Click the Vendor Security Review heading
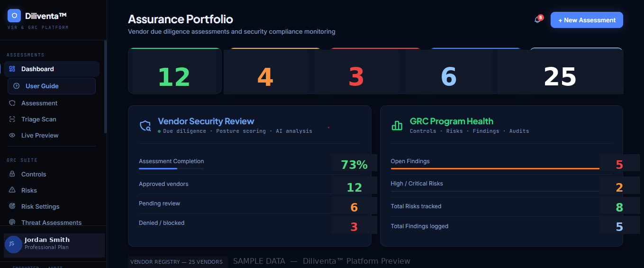This screenshot has height=268, width=644. coord(206,121)
